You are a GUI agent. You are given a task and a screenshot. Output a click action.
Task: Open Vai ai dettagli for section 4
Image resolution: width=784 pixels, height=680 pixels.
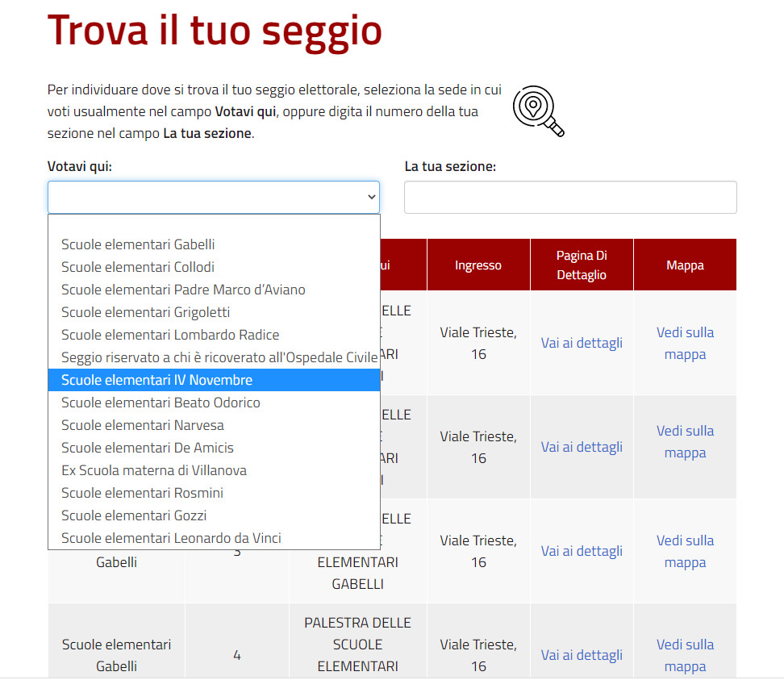click(582, 655)
